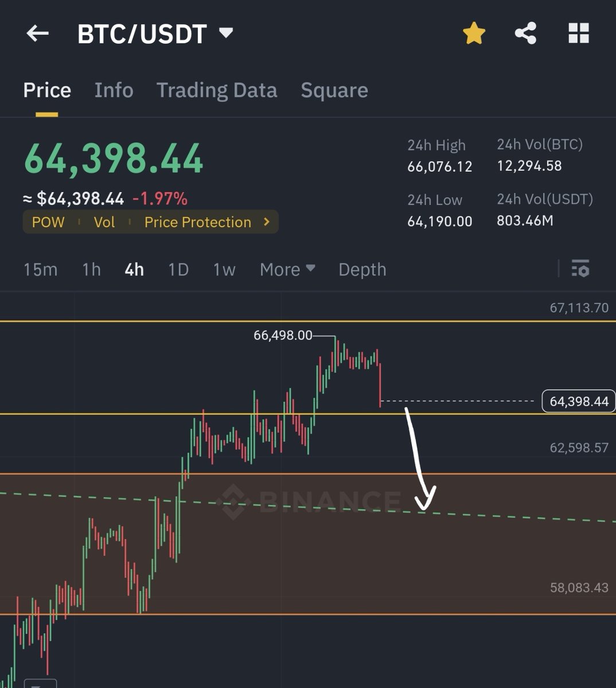The width and height of the screenshot is (616, 688).
Task: Tap the 24h Low value 64,190.00
Action: [440, 221]
